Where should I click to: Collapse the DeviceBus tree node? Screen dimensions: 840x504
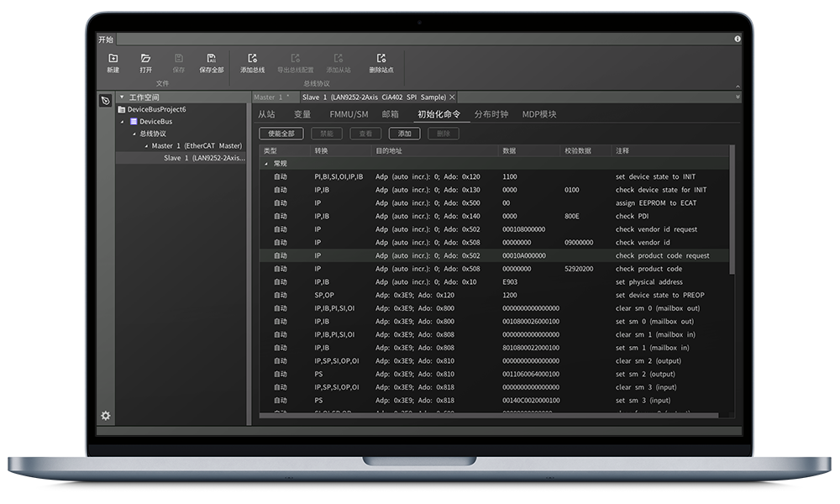point(123,122)
